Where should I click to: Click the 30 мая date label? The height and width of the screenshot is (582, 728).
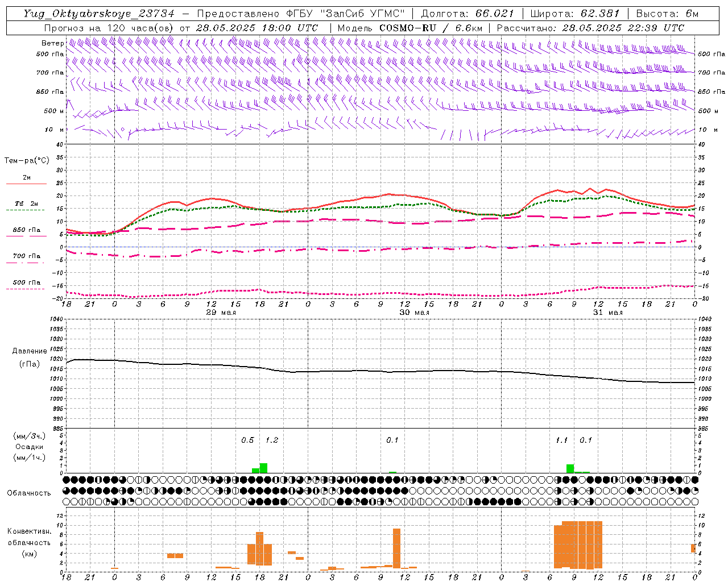415,313
